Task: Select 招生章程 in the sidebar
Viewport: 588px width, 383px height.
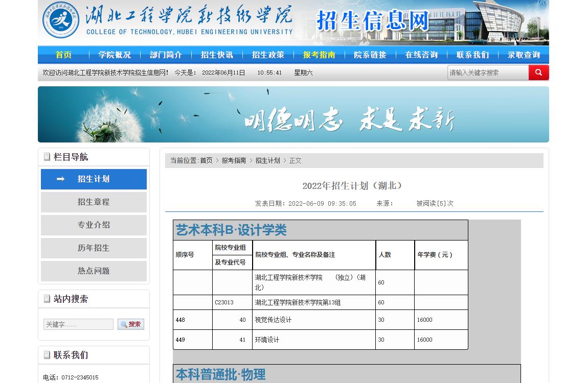Action: (94, 202)
